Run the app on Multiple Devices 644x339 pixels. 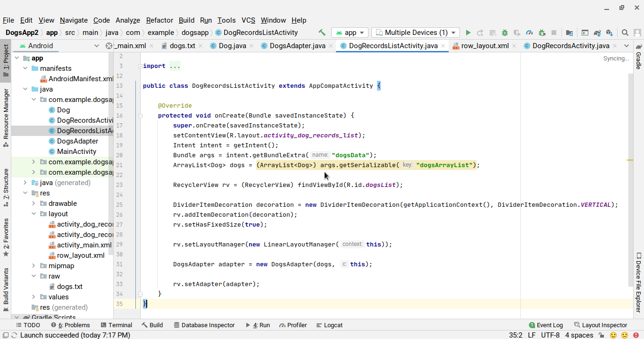[468, 33]
